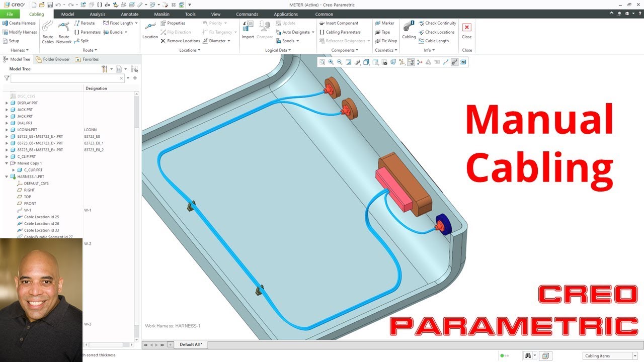The image size is (644, 362).
Task: Click Insert Component
Action: tap(339, 23)
